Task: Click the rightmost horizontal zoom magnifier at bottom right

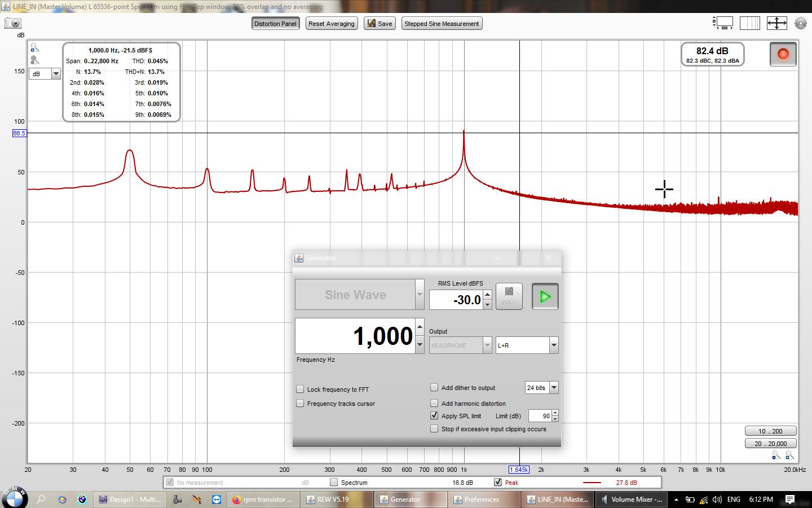Action: coord(789,456)
